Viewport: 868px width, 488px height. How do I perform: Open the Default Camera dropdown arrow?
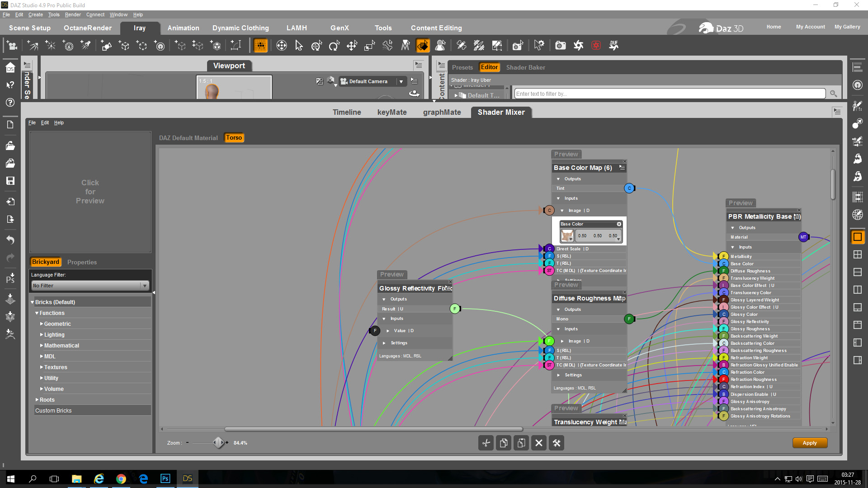click(401, 81)
